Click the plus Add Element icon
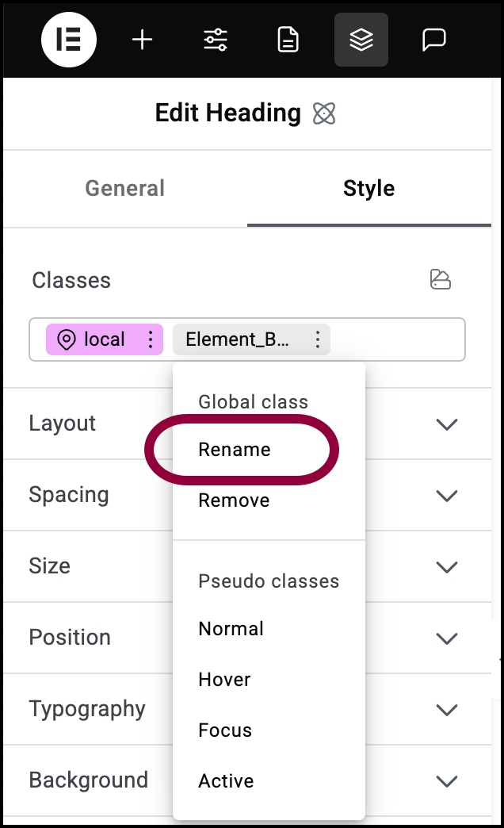 click(x=142, y=40)
